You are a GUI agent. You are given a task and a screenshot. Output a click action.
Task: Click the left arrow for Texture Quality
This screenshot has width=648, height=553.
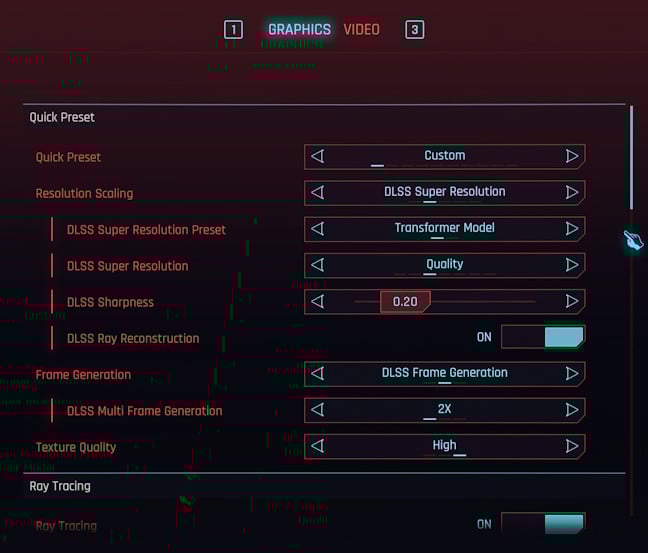pos(318,446)
